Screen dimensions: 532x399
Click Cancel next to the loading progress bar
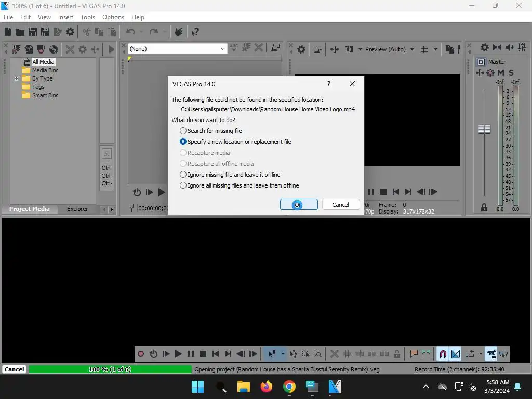coord(14,369)
